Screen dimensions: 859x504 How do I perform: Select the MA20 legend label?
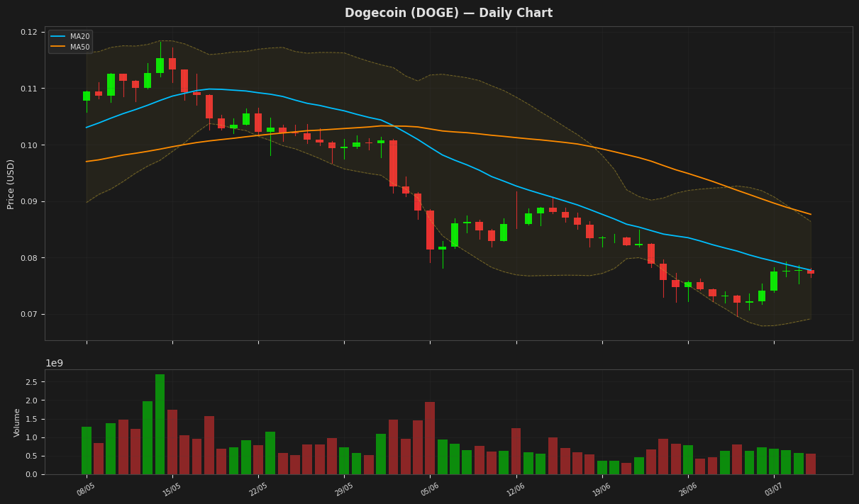(79, 37)
